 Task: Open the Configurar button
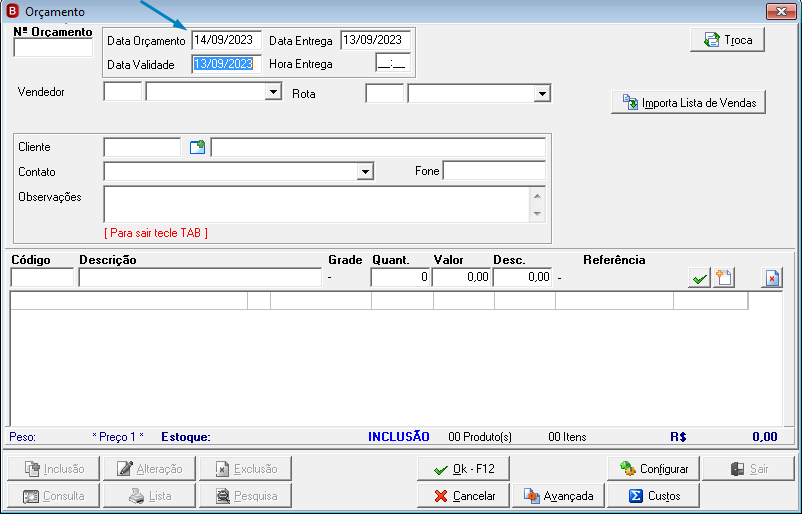[x=654, y=469]
